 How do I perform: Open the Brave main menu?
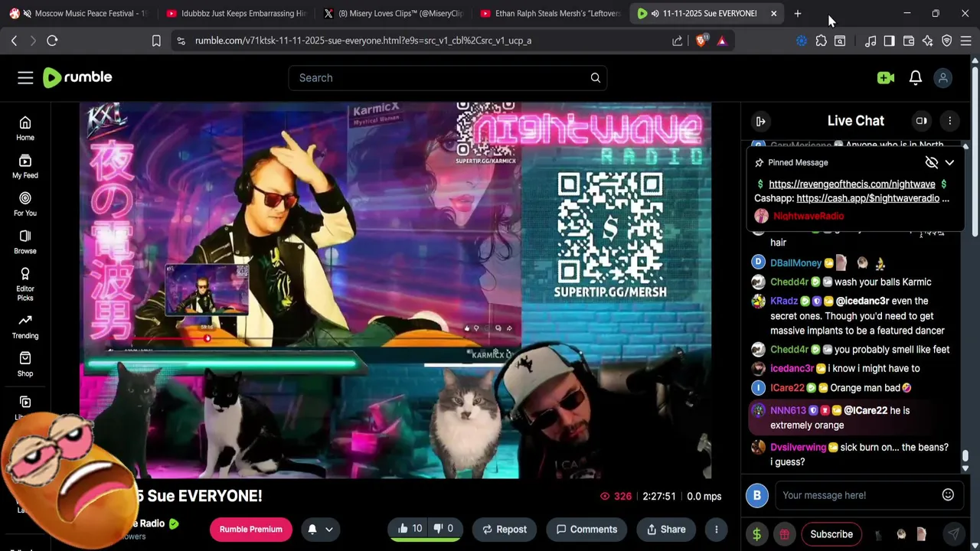point(966,41)
